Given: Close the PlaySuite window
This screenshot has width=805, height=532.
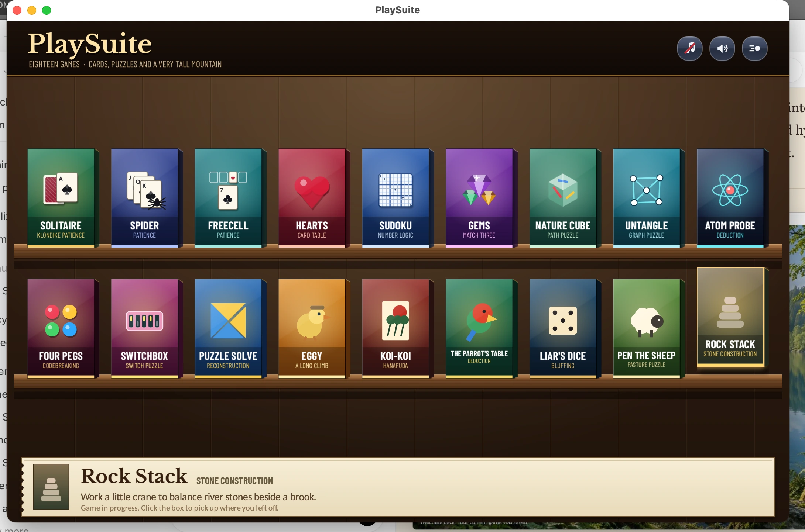Looking at the screenshot, I should [17, 10].
